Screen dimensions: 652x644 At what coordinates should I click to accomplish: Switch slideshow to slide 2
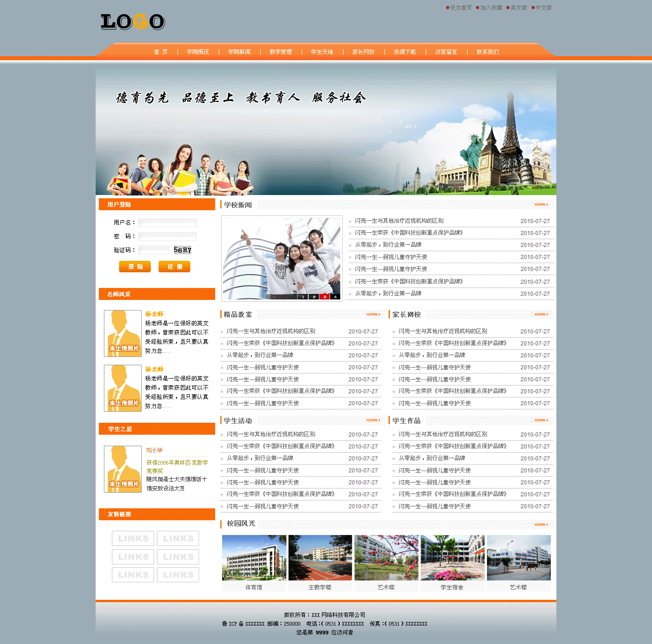[x=314, y=297]
